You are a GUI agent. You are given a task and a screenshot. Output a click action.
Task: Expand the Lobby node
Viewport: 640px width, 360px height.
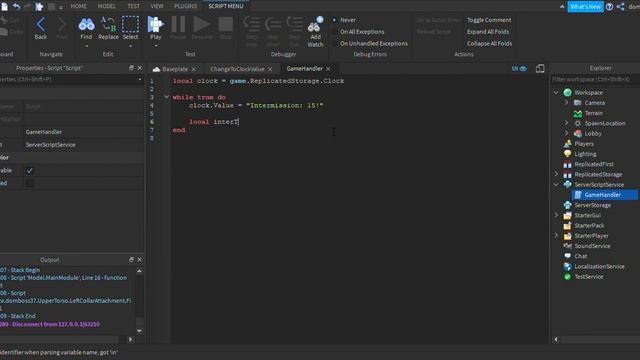567,133
